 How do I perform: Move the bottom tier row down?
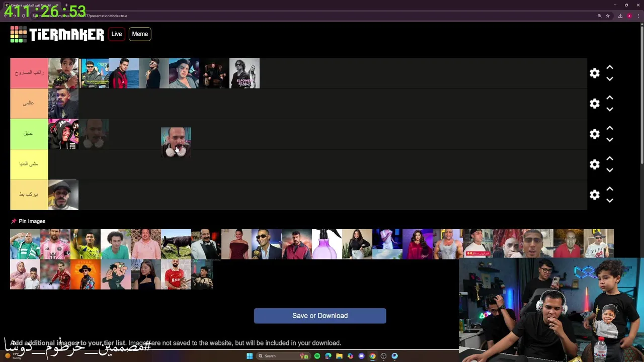click(x=610, y=201)
